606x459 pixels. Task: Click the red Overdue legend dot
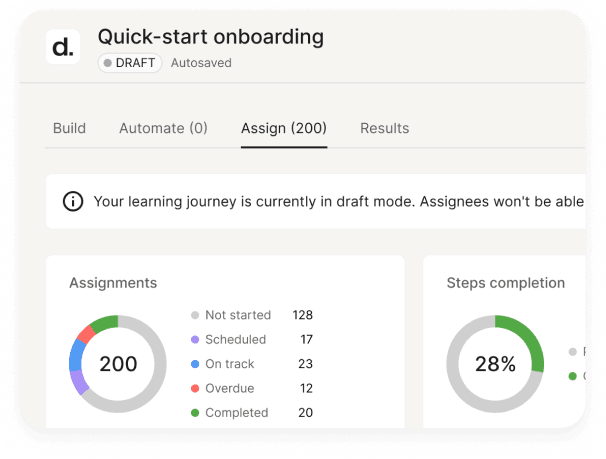194,388
